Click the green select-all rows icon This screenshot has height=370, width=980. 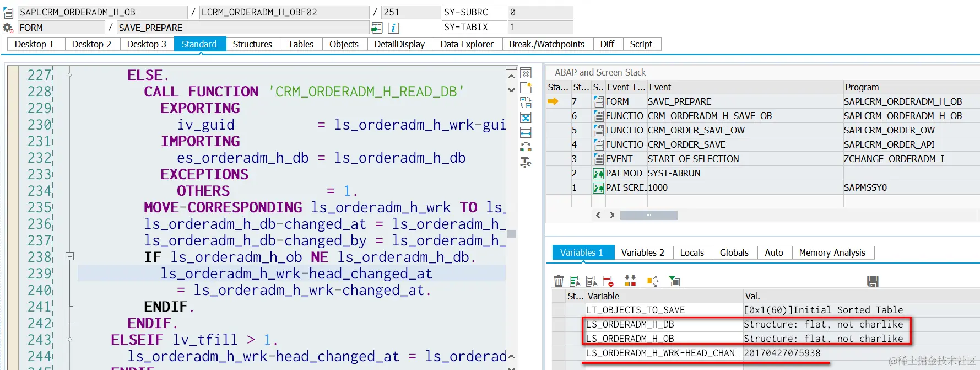(x=575, y=281)
